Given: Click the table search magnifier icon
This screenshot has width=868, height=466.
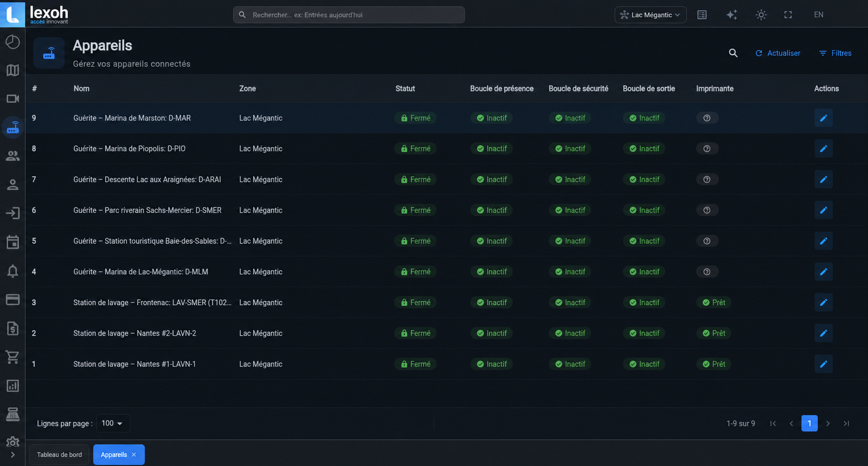Looking at the screenshot, I should 733,53.
